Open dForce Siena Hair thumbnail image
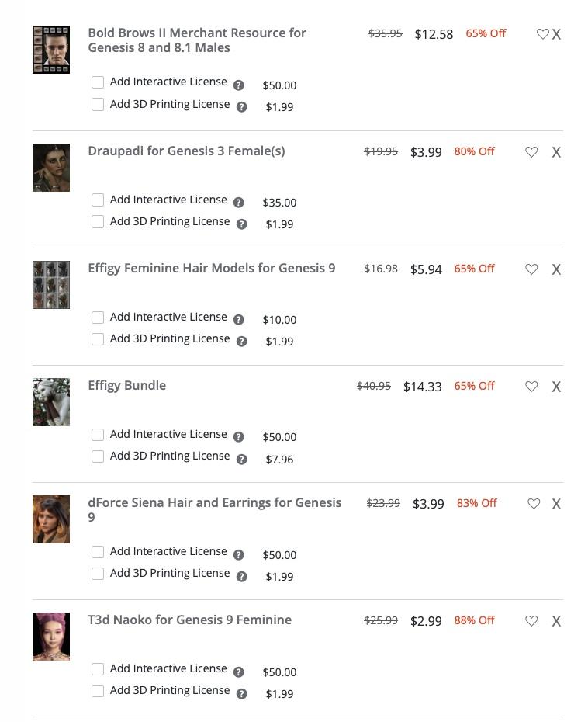Viewport: 588px width, 722px height. point(51,519)
